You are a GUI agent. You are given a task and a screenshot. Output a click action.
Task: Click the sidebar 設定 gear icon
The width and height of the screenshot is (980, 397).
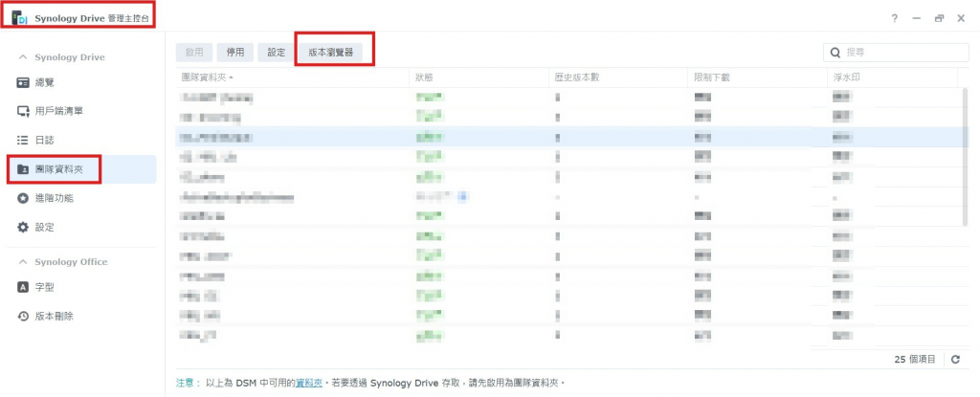[23, 228]
